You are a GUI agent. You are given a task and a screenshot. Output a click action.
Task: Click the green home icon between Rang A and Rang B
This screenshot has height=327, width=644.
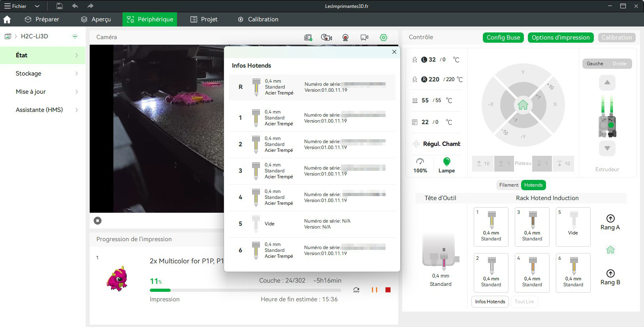(610, 250)
